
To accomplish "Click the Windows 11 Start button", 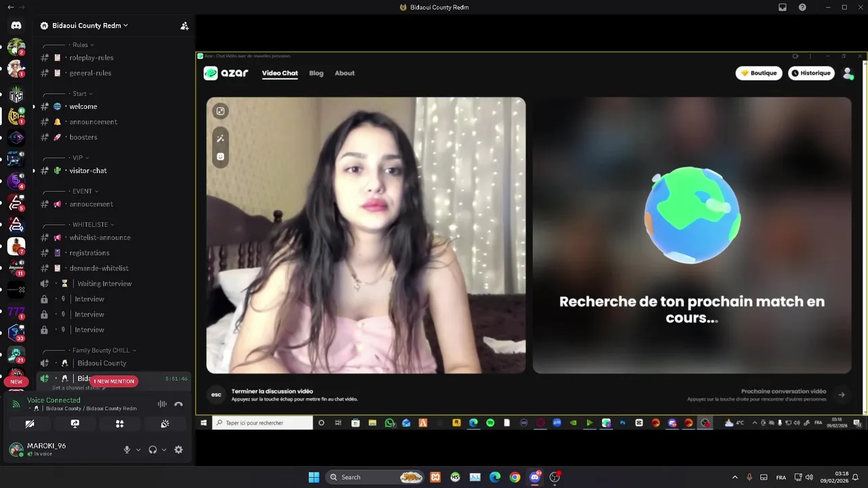I will (x=314, y=477).
